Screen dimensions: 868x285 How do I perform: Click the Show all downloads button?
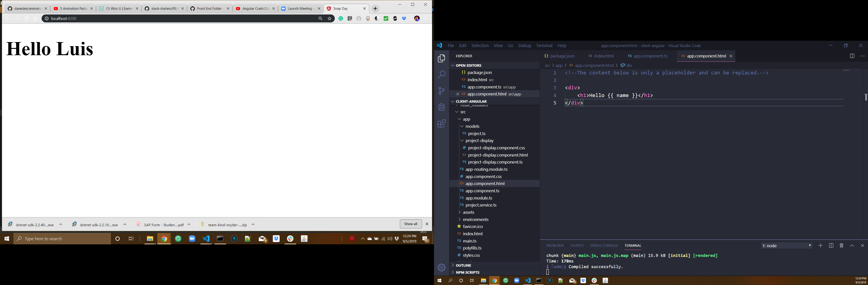click(x=410, y=224)
